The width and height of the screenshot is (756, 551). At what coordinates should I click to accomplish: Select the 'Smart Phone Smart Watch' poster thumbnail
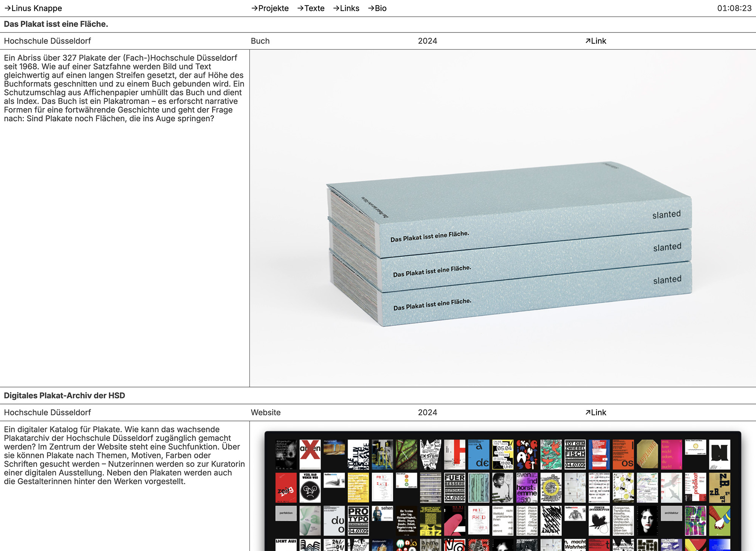click(x=527, y=521)
